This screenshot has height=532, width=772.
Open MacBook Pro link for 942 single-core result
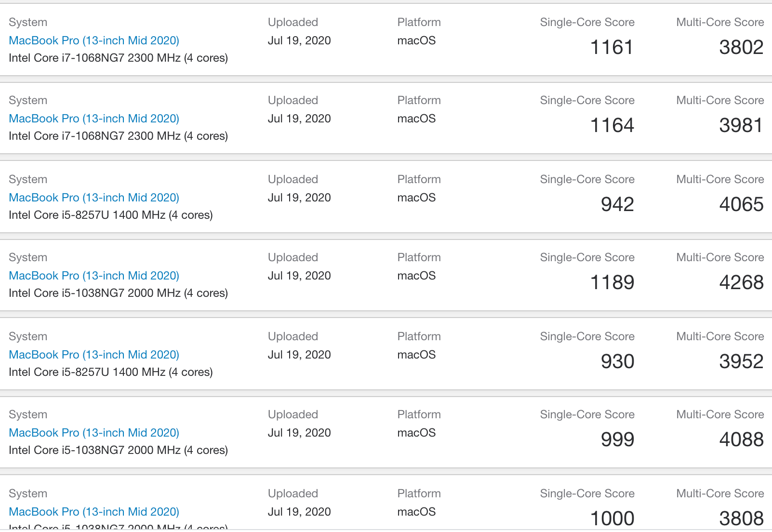pos(94,198)
